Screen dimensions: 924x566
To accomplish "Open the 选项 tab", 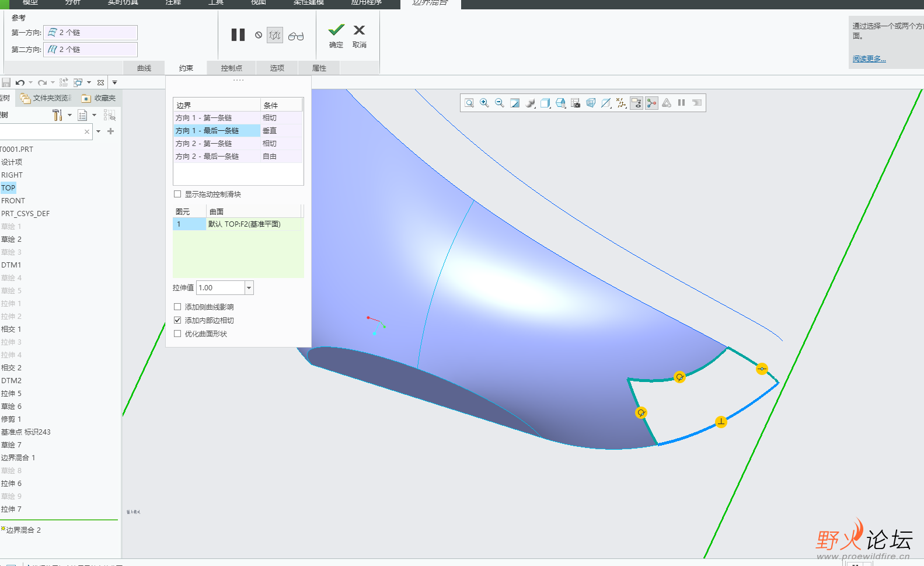I will click(277, 68).
